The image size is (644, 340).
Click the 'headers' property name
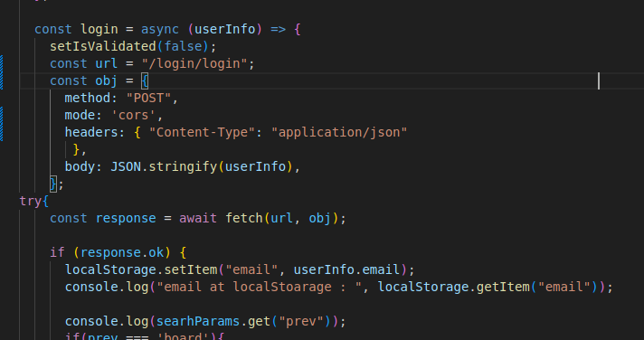point(91,132)
